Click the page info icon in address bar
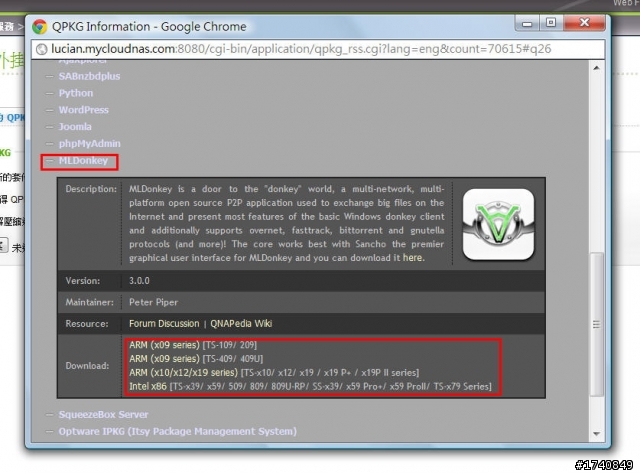 coord(41,49)
